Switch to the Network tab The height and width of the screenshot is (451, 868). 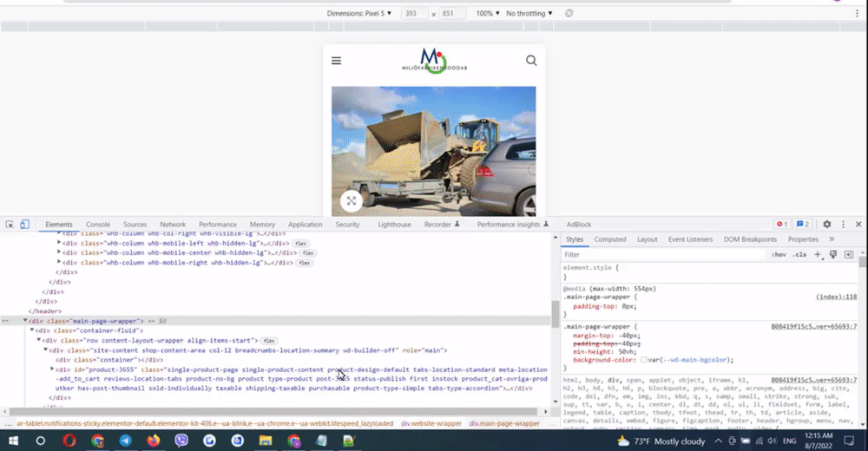pyautogui.click(x=173, y=224)
